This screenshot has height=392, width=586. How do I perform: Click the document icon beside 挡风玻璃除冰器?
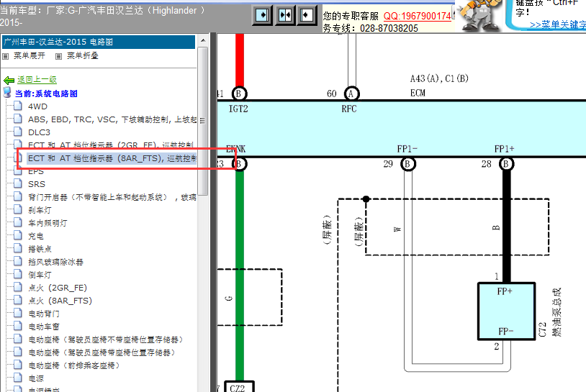[17, 261]
